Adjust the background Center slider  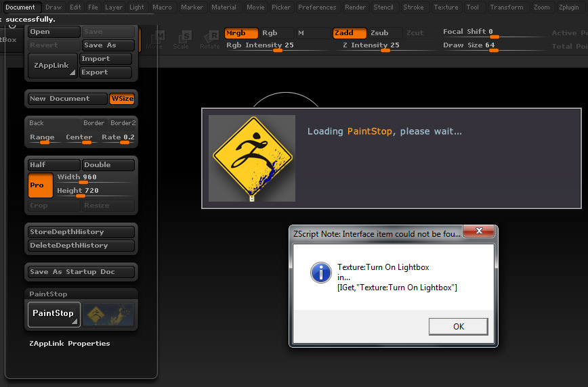coord(82,138)
